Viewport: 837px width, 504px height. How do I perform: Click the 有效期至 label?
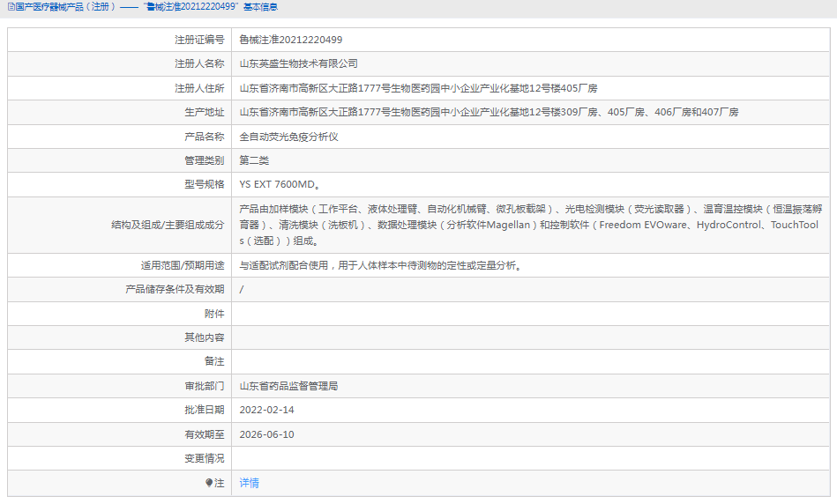(205, 434)
